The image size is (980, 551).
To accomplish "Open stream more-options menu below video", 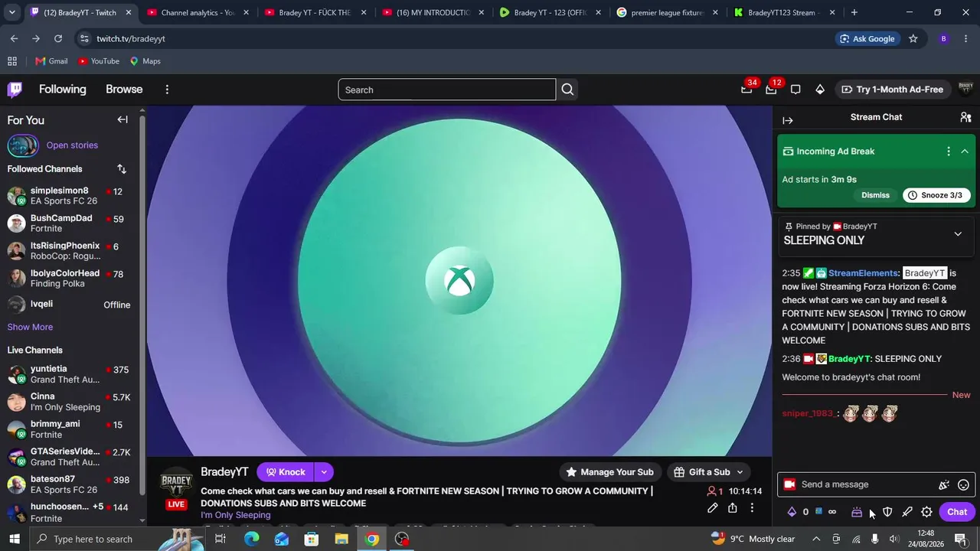I will click(x=752, y=508).
